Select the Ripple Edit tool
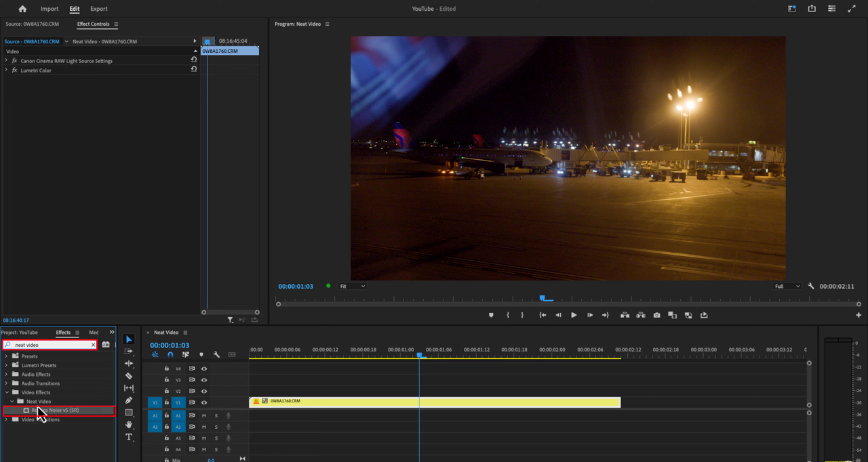Viewport: 868px width, 462px height. 129,364
